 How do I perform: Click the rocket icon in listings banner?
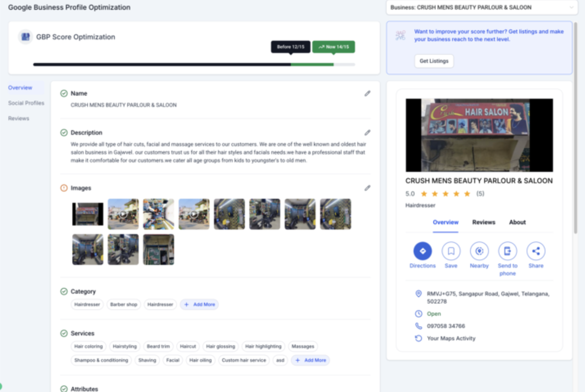tap(400, 35)
